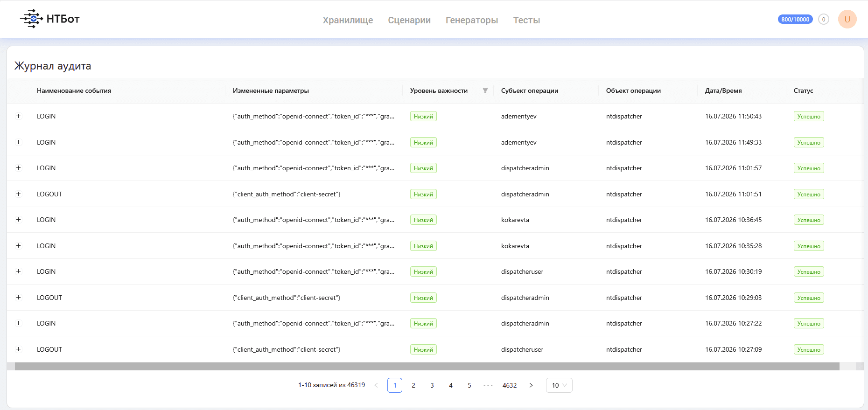Click timestamp 16.07.2026 11:01:57
This screenshot has width=868, height=410.
733,168
